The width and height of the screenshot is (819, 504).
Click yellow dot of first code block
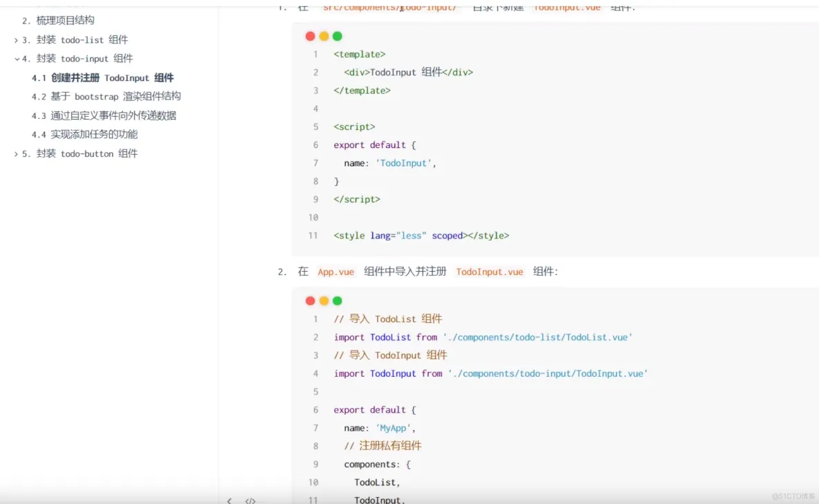point(324,36)
